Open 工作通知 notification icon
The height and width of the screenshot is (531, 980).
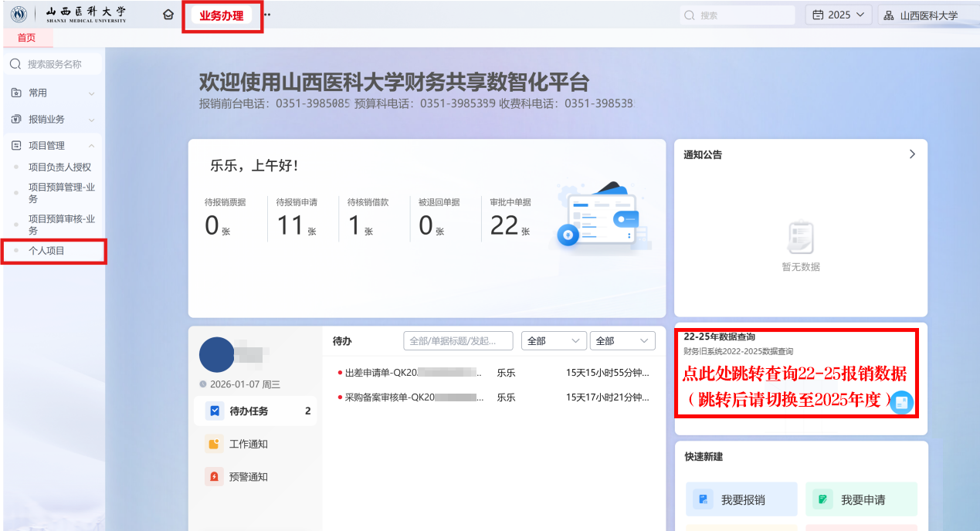pos(215,444)
